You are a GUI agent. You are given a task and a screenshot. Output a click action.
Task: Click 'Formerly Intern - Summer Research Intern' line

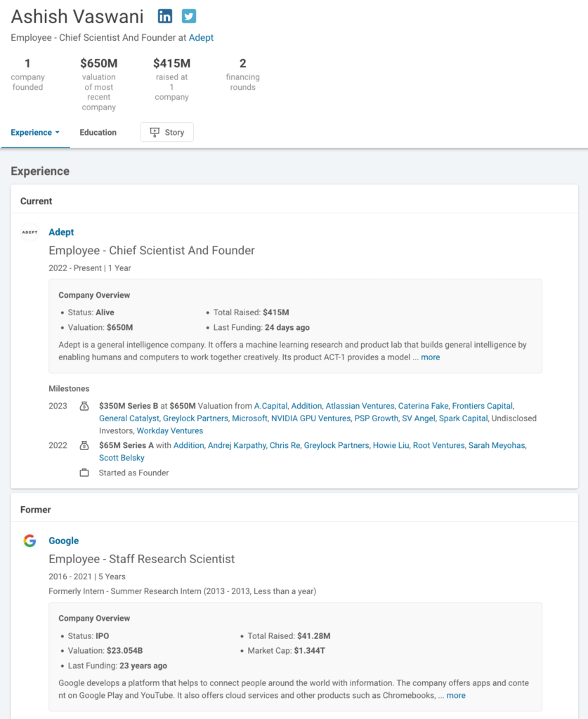pyautogui.click(x=183, y=591)
